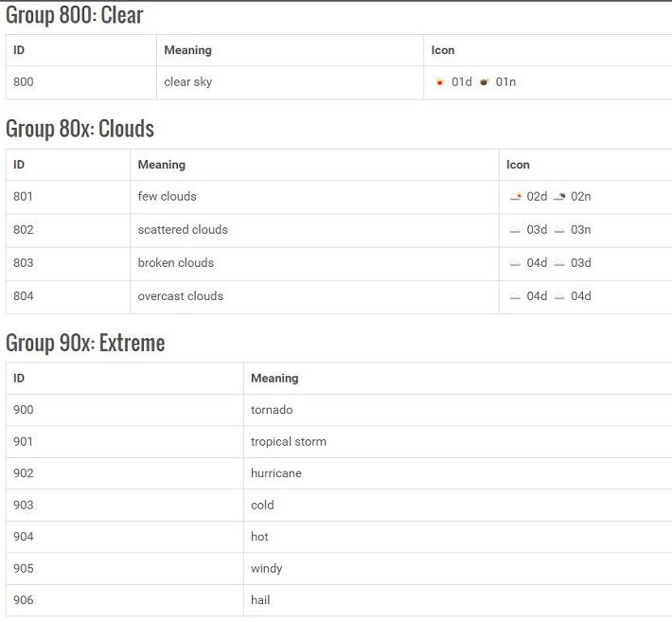Click the 01n moon icon for clear sky
Image resolution: width=672 pixels, height=622 pixels.
pyautogui.click(x=484, y=81)
